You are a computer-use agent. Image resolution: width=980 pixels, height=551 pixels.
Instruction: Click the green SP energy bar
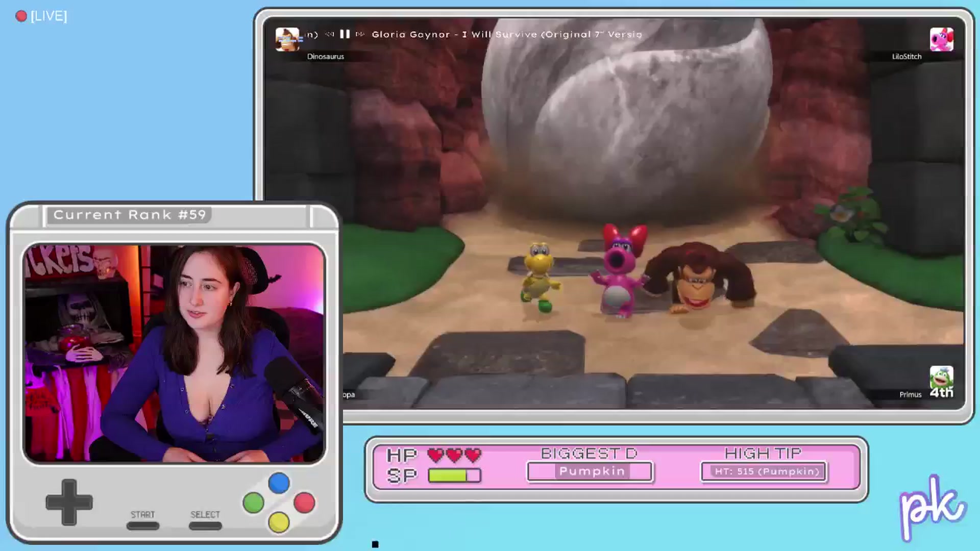pos(454,475)
